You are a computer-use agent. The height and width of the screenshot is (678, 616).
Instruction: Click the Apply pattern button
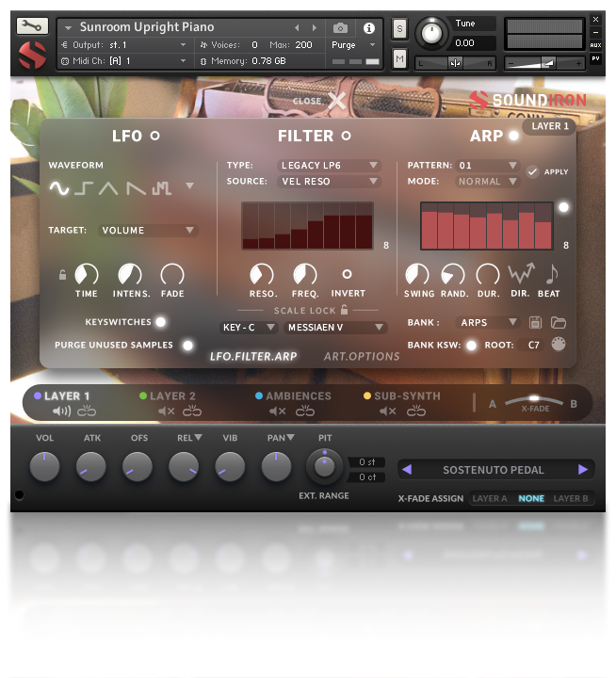click(x=547, y=171)
